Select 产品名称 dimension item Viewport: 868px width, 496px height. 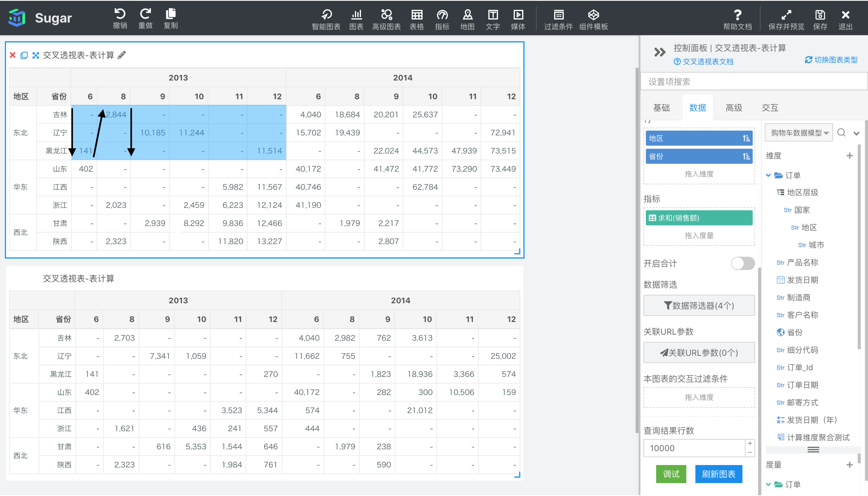coord(797,262)
